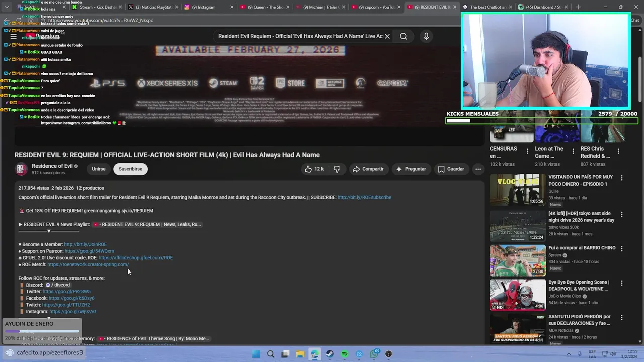Run search with the magnifier button
Image resolution: width=644 pixels, height=362 pixels.
coord(404,36)
